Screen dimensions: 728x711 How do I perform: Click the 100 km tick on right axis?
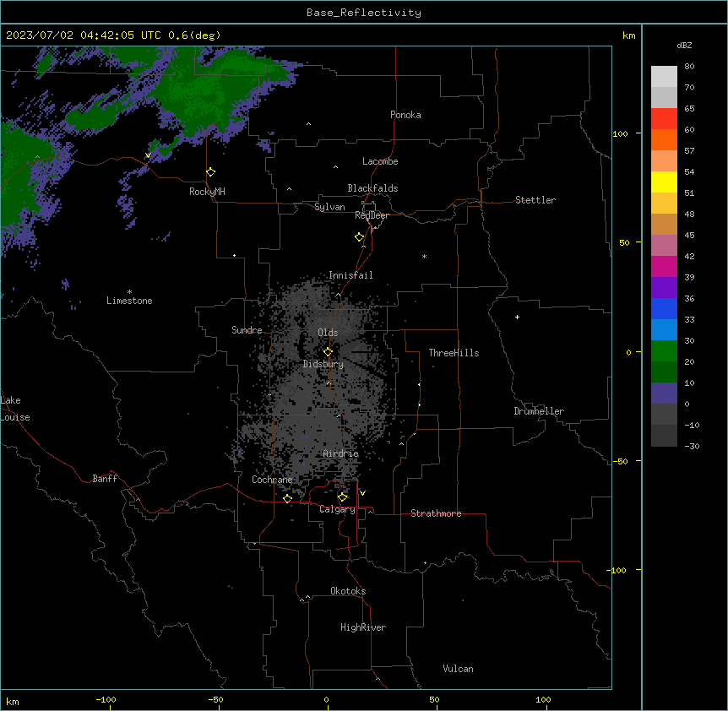click(x=620, y=133)
